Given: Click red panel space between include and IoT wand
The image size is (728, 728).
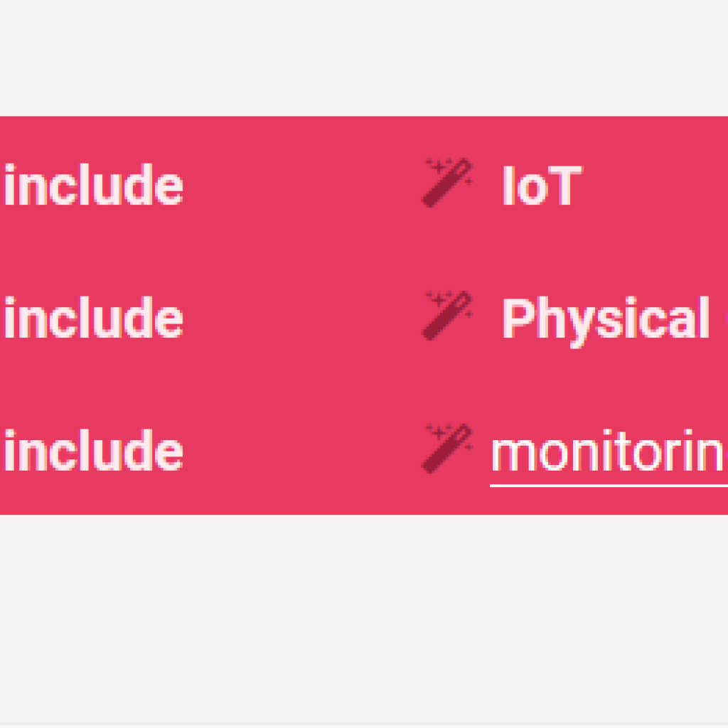Looking at the screenshot, I should 301,184.
